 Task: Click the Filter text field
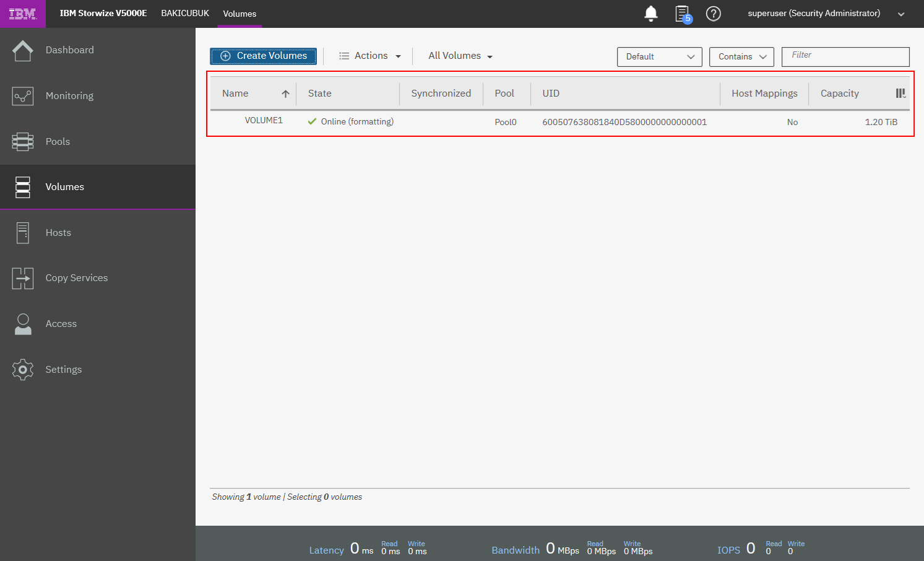pyautogui.click(x=845, y=57)
